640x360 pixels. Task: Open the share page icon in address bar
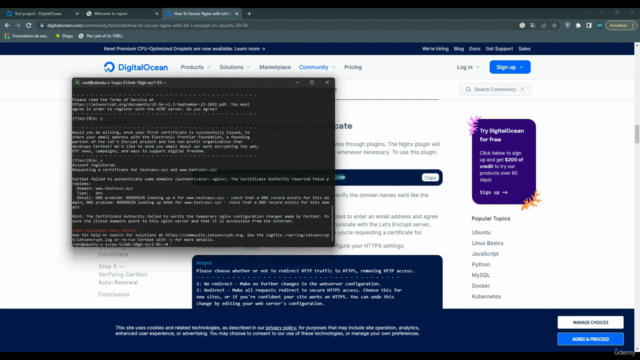click(x=544, y=25)
